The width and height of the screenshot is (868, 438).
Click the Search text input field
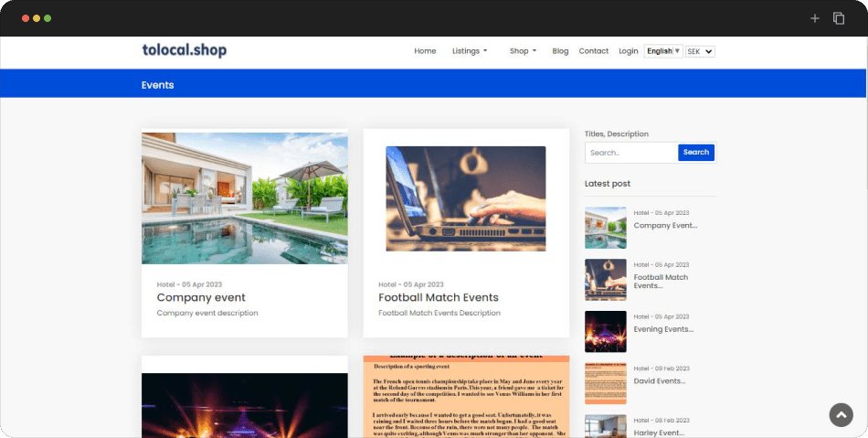(x=631, y=153)
